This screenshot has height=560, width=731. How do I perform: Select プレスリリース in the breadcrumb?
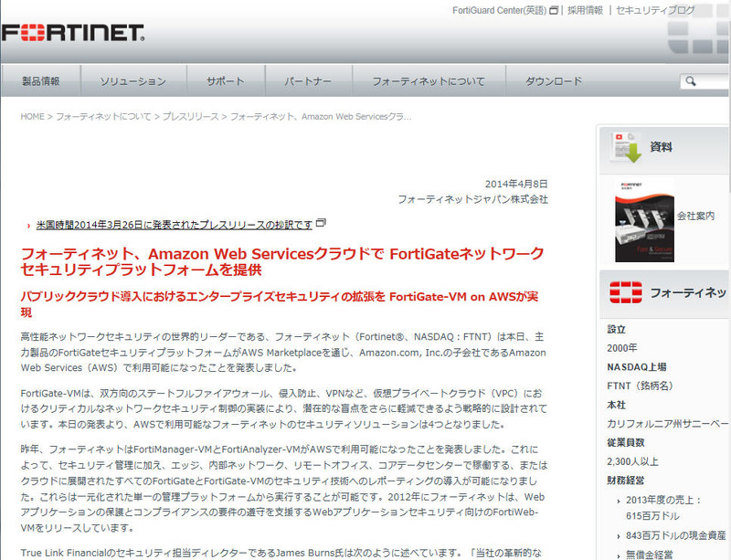click(190, 117)
